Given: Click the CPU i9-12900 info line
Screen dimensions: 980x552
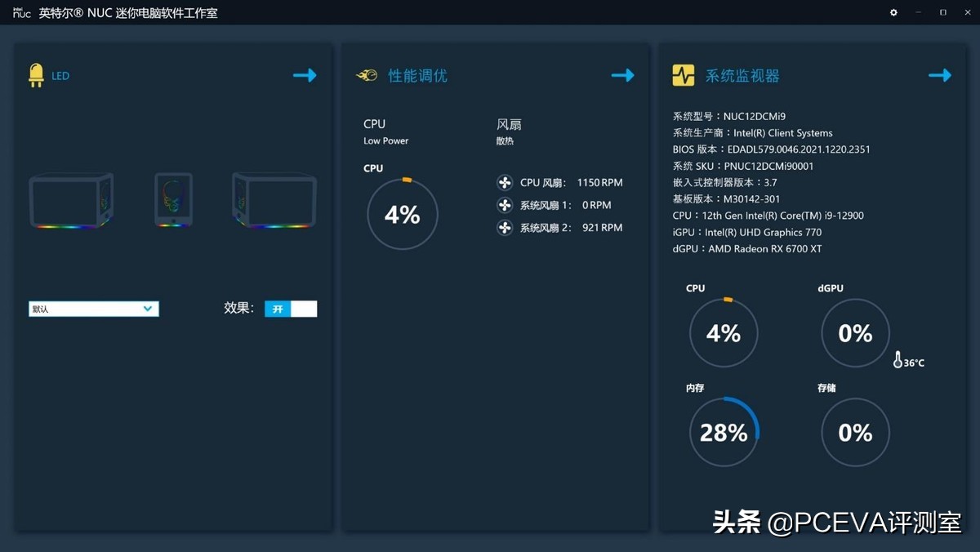Looking at the screenshot, I should pos(768,216).
